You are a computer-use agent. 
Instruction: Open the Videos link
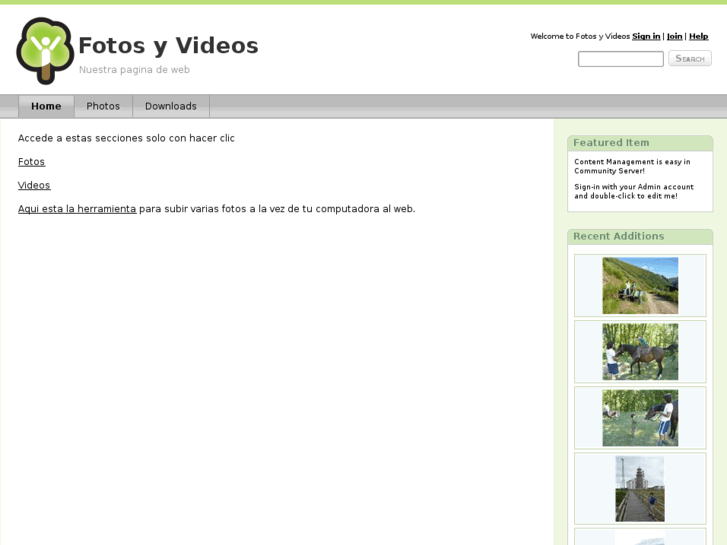point(34,186)
